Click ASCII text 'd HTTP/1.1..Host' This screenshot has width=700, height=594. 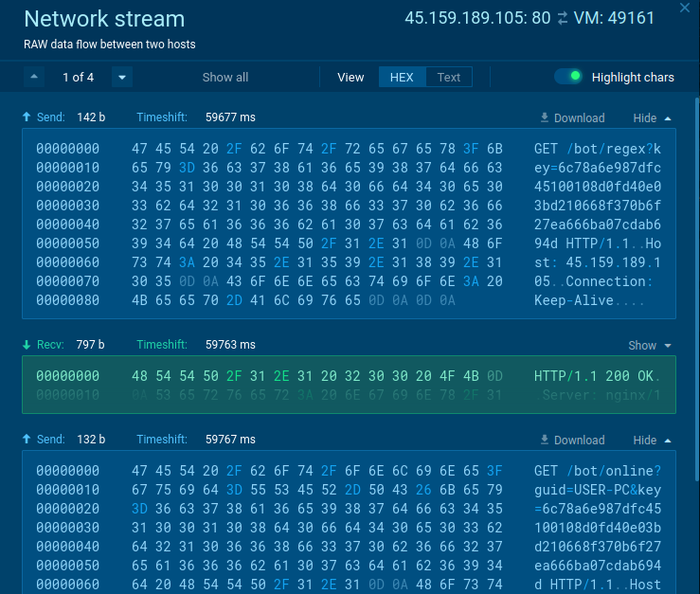(598, 585)
